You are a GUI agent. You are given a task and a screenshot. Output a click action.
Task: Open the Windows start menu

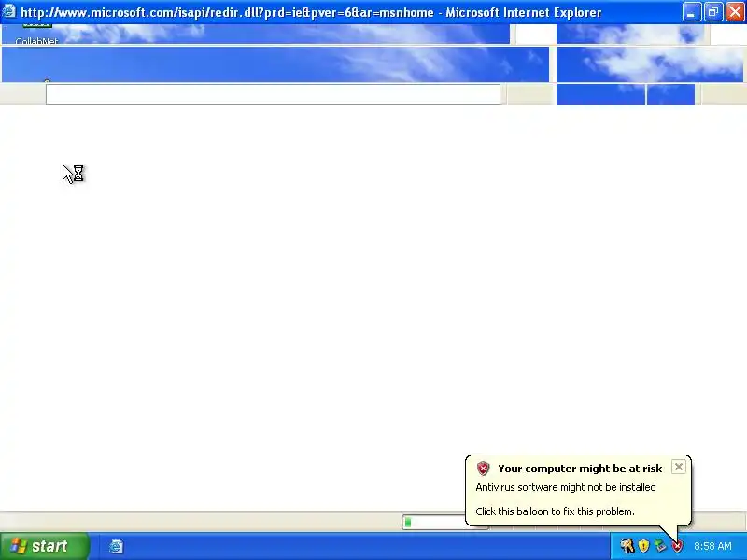point(45,546)
